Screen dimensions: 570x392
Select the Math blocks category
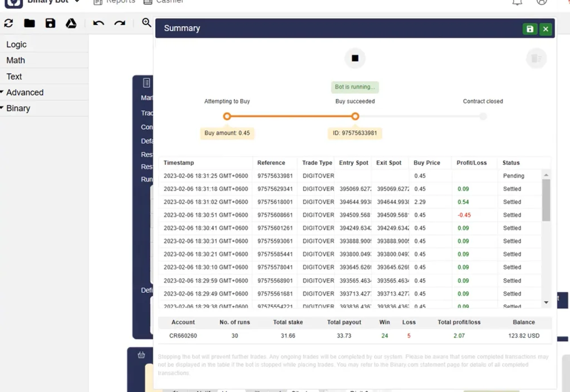click(15, 60)
